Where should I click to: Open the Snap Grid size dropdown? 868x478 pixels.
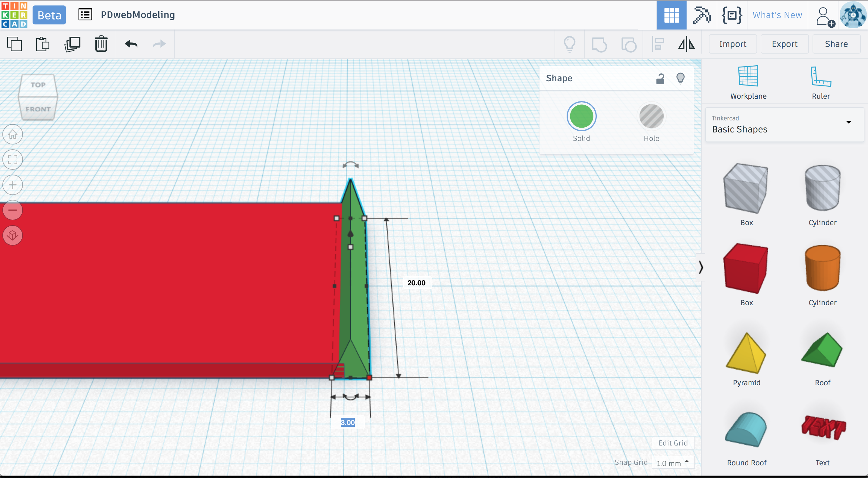coord(673,463)
